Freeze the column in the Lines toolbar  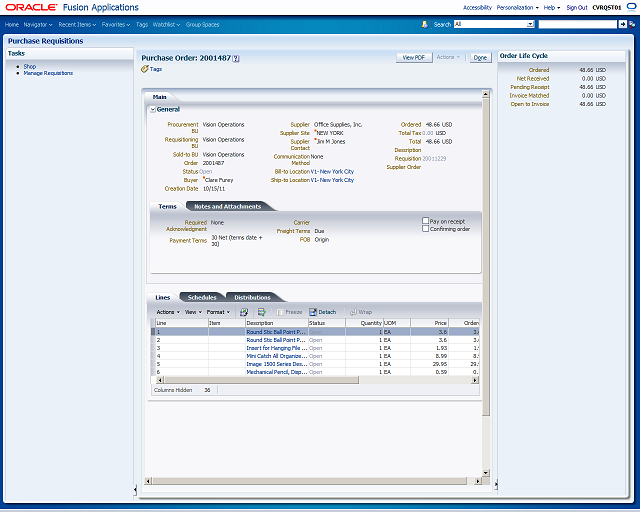[289, 312]
